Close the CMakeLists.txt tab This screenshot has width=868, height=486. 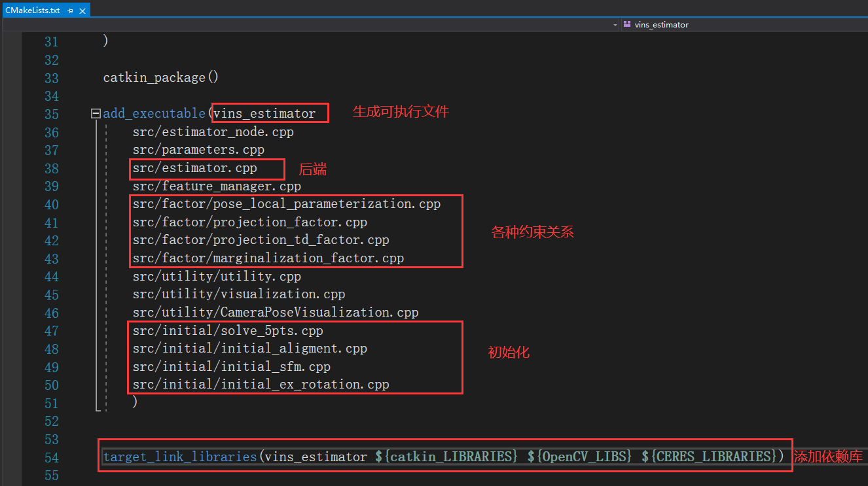(82, 11)
